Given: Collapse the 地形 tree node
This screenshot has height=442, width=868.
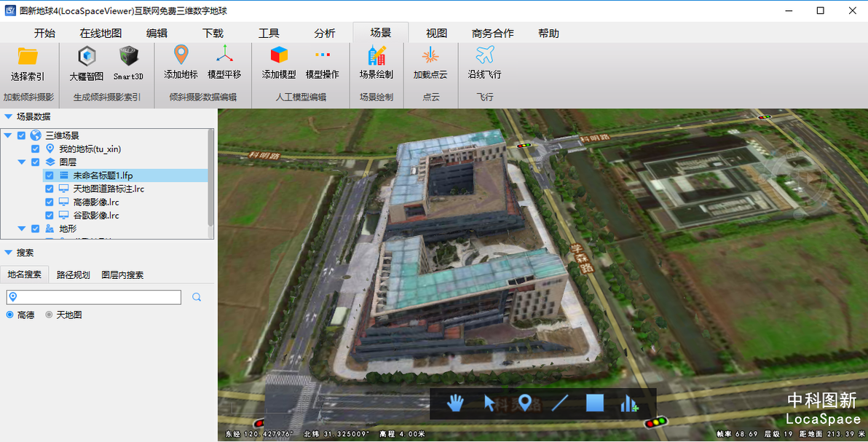Looking at the screenshot, I should (22, 229).
